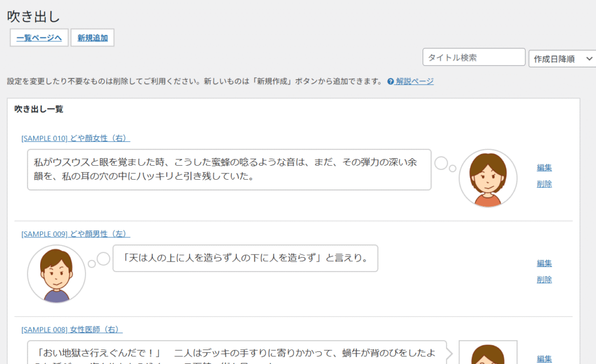
Task: Open the 作成日降順 sort dropdown
Action: (562, 59)
